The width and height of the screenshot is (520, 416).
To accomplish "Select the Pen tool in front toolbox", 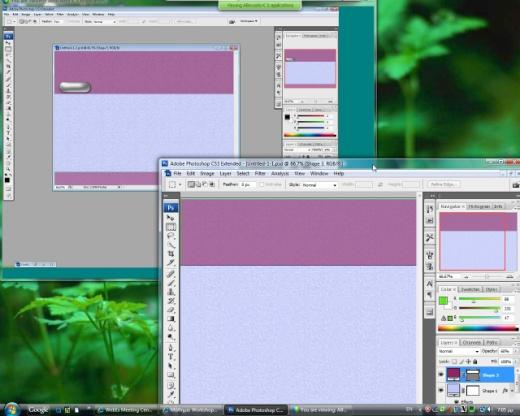I will tap(171, 348).
